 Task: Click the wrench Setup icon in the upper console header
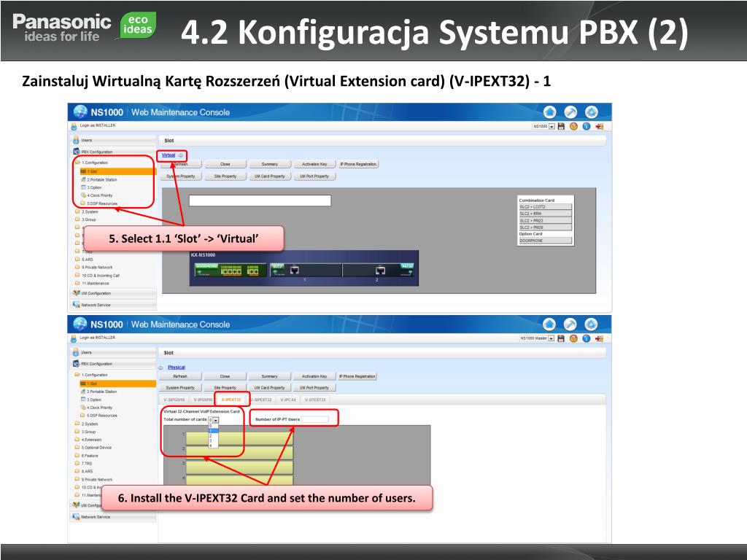click(570, 112)
